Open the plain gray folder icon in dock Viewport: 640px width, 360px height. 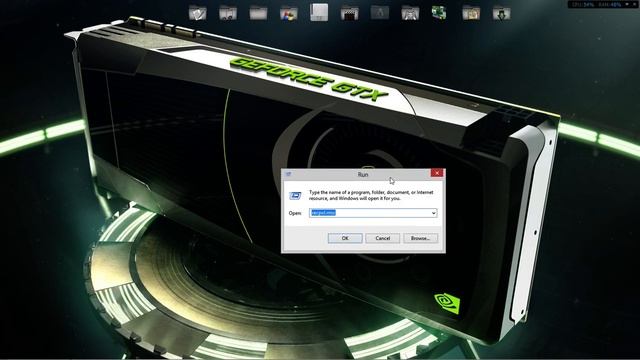258,13
